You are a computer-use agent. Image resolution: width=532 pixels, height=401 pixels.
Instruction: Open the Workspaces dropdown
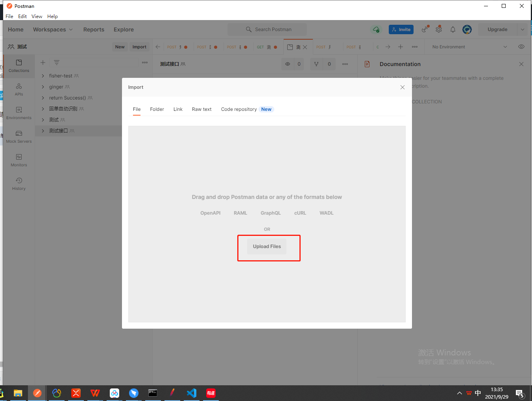tap(53, 29)
